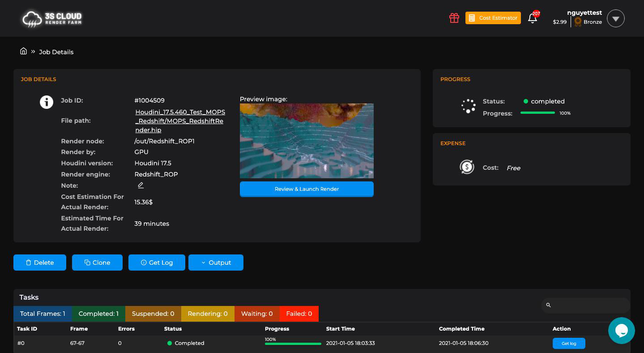Image resolution: width=644 pixels, height=353 pixels.
Task: Open the notifications bell
Action: pyautogui.click(x=533, y=18)
